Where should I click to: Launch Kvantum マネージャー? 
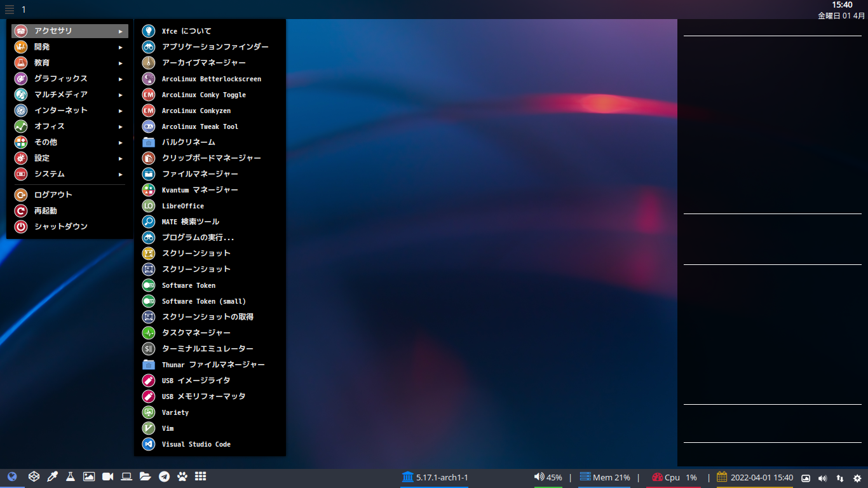click(210, 189)
